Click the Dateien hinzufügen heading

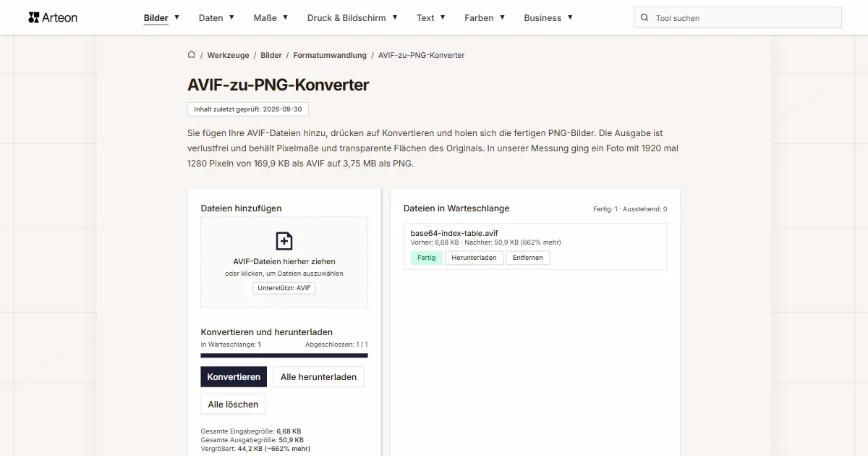pos(242,208)
